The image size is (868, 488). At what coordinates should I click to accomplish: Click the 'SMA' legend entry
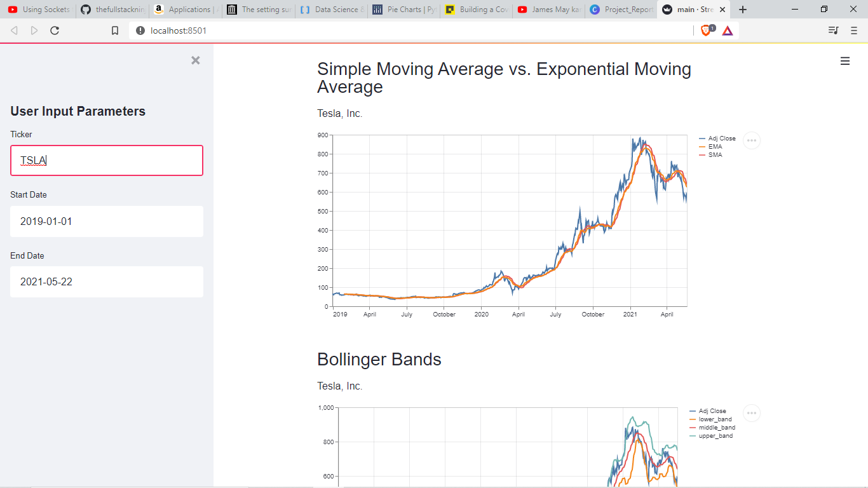710,155
